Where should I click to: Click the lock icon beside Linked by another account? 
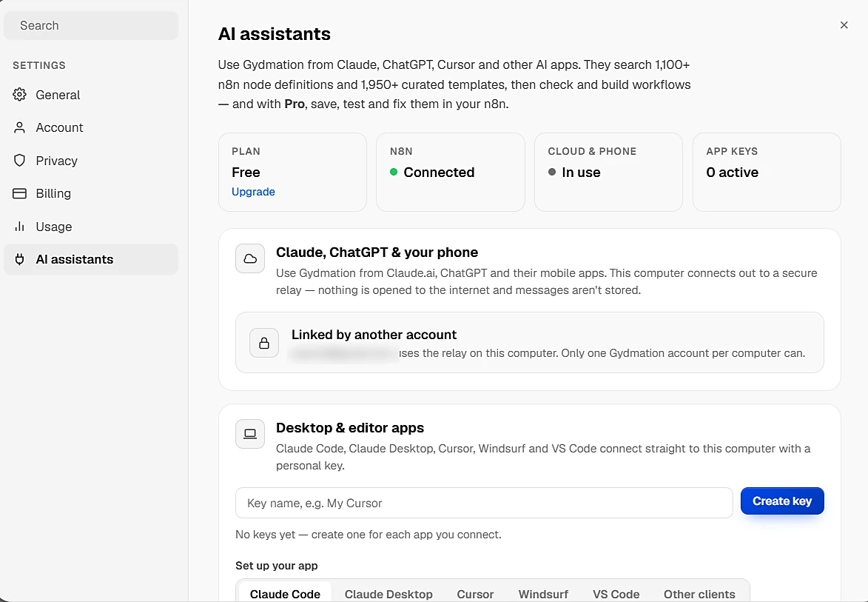[x=264, y=343]
